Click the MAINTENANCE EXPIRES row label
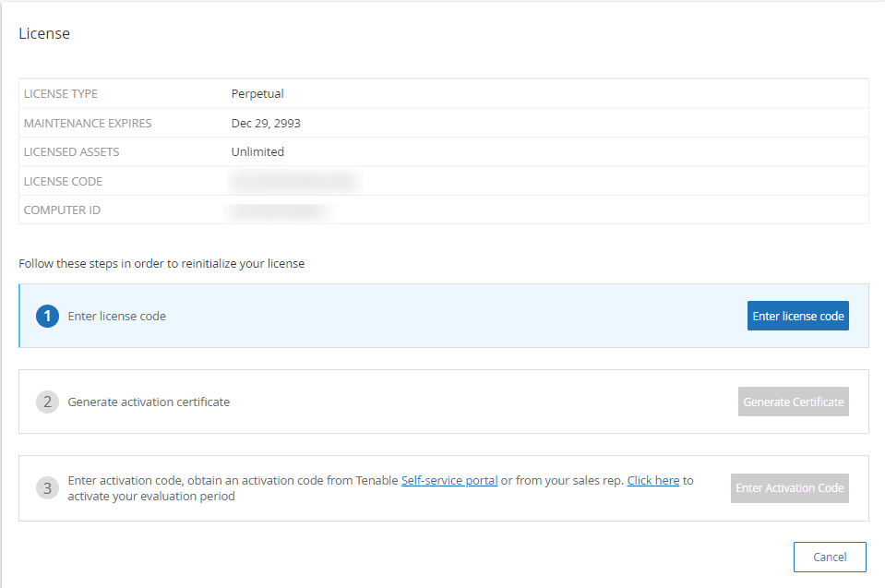 [x=88, y=123]
